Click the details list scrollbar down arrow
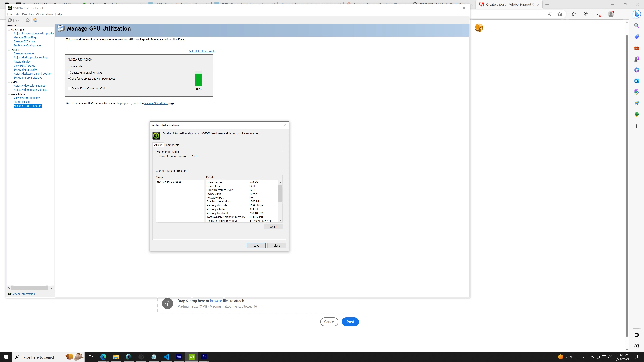Image resolution: width=644 pixels, height=362 pixels. click(280, 220)
